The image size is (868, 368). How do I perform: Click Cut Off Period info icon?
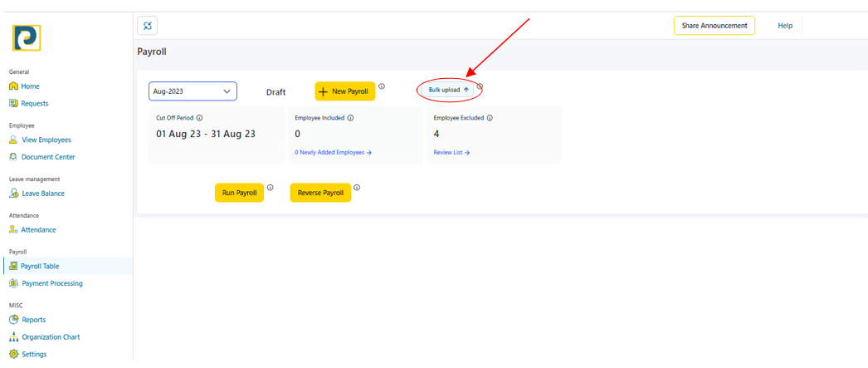pos(200,118)
